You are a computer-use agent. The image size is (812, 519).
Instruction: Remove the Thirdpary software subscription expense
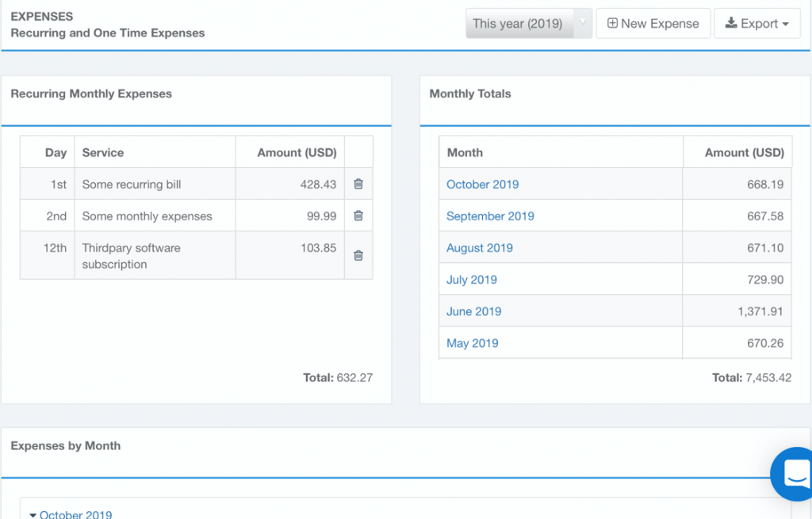[x=358, y=254]
